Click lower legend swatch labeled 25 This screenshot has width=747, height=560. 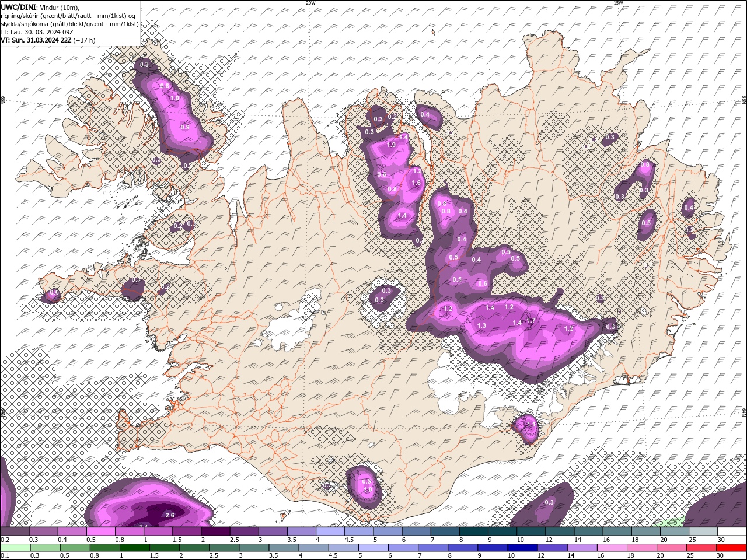(x=700, y=548)
